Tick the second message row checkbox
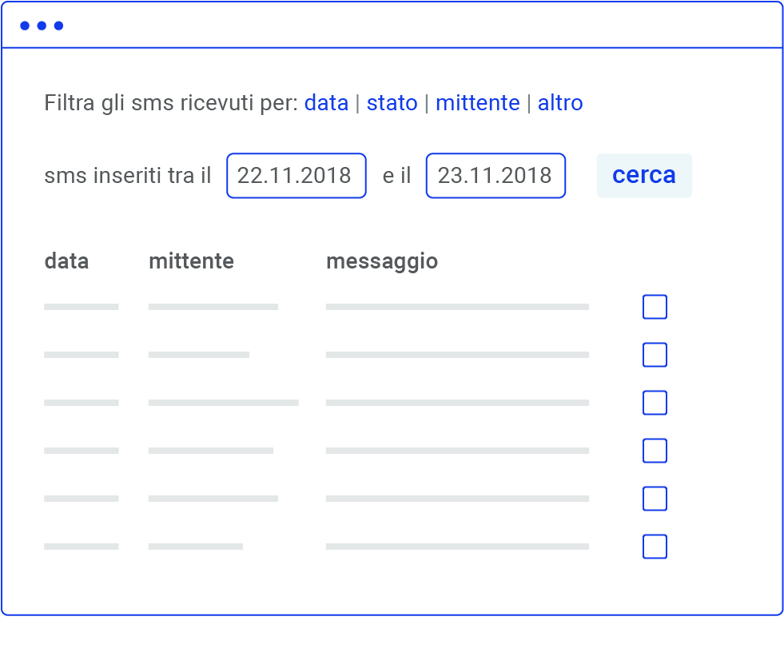The image size is (784, 672). pos(655,355)
